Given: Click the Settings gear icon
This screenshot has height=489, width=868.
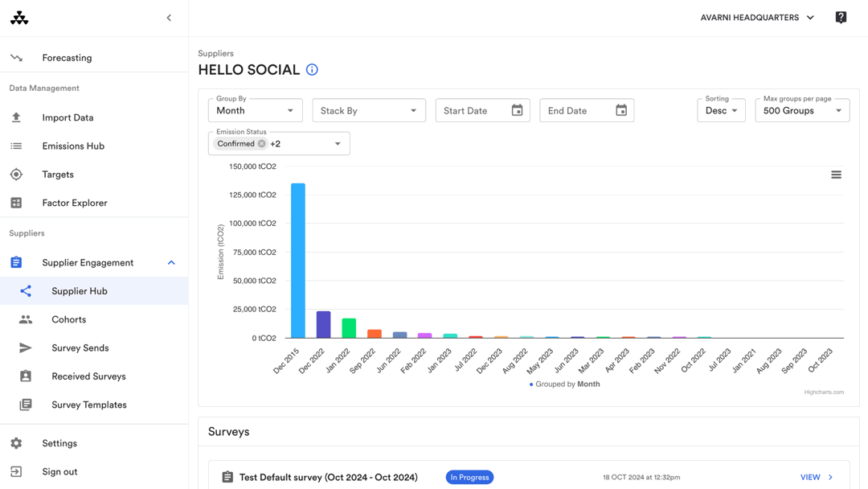Looking at the screenshot, I should (x=16, y=443).
